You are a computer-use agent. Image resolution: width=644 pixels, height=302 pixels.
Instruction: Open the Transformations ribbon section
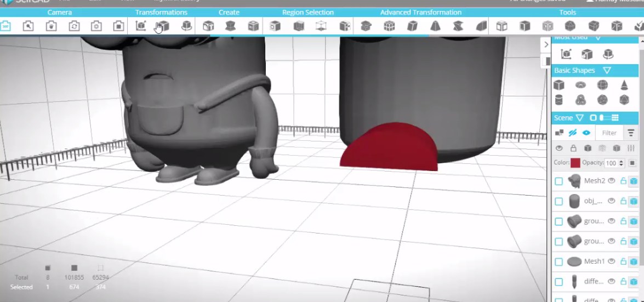(x=161, y=12)
